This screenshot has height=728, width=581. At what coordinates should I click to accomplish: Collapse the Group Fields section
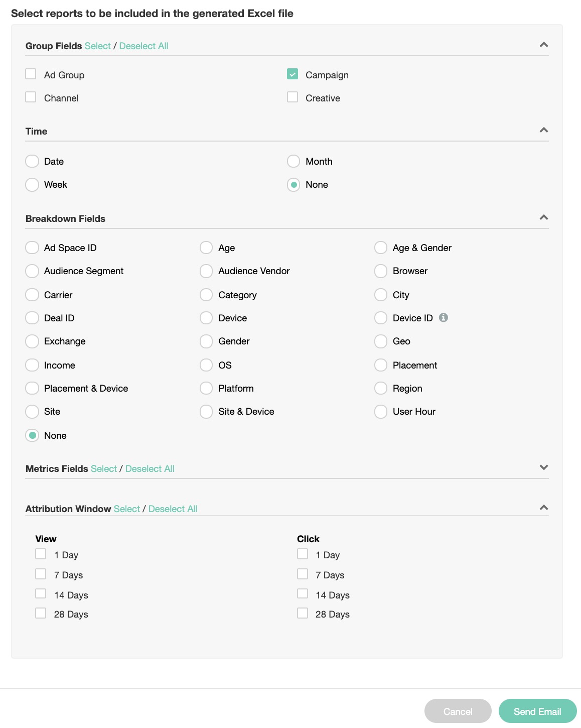(543, 45)
